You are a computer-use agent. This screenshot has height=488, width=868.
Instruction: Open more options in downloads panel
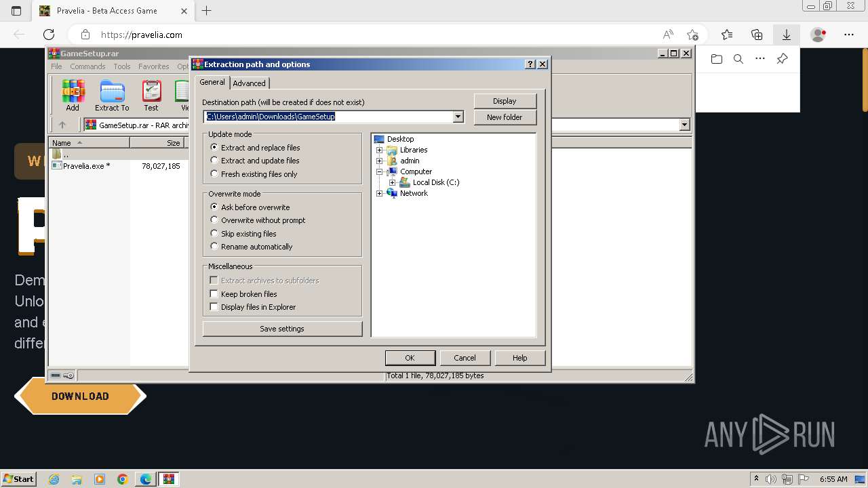760,59
